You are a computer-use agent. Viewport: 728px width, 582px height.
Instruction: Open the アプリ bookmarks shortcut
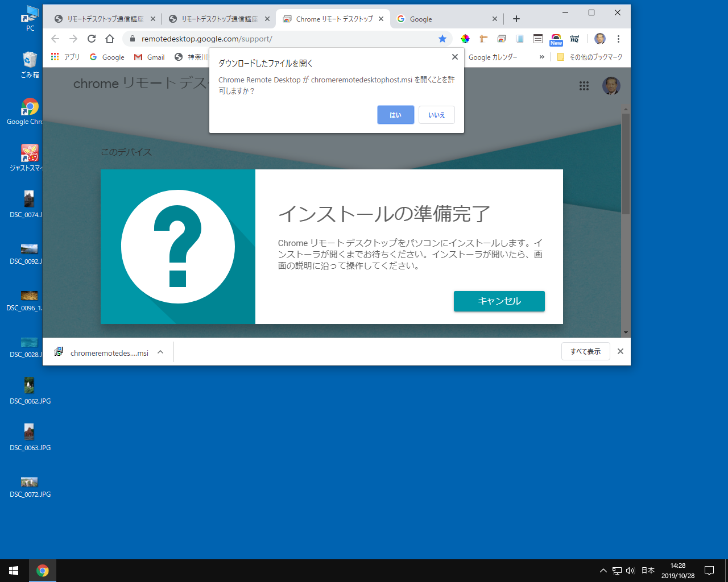point(65,57)
